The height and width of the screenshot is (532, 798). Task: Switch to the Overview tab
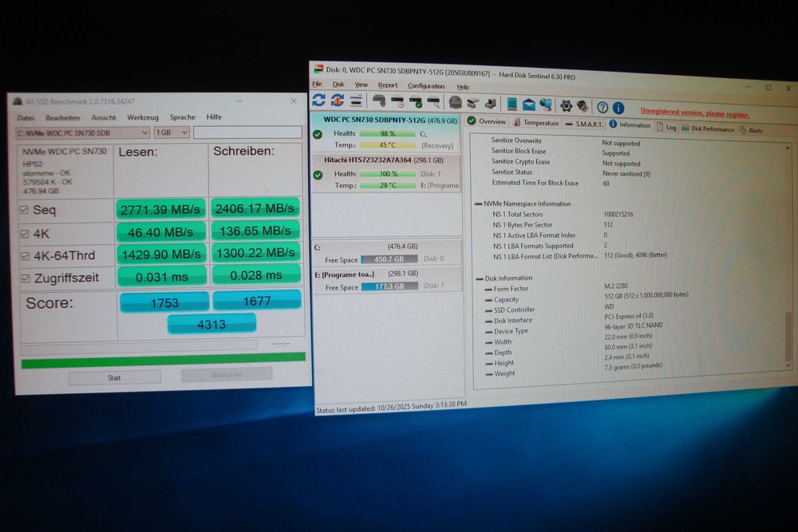pyautogui.click(x=487, y=121)
